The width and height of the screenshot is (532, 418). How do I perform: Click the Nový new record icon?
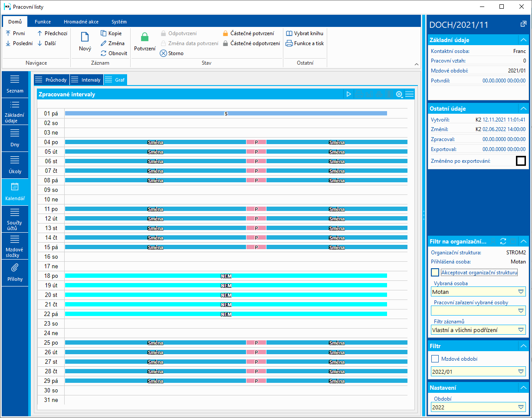tap(85, 37)
